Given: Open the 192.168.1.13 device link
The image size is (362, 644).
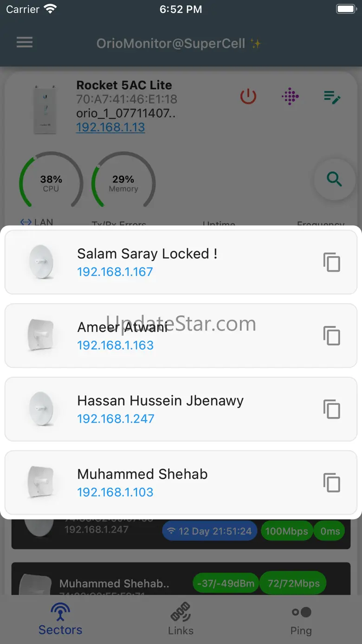Looking at the screenshot, I should point(110,127).
